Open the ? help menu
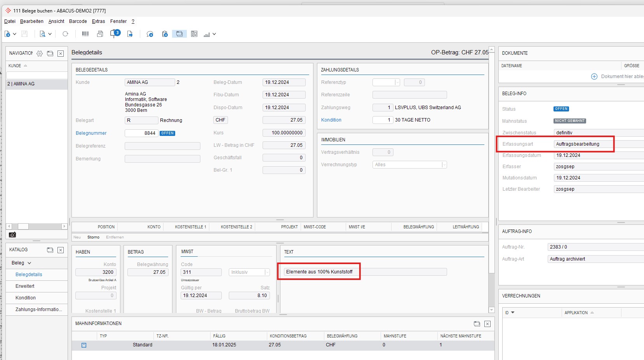Screen dimensions: 644x360 click(133, 21)
